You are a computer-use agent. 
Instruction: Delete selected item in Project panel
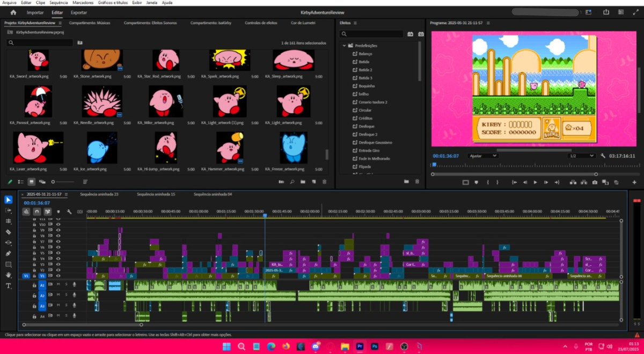pyautogui.click(x=324, y=182)
